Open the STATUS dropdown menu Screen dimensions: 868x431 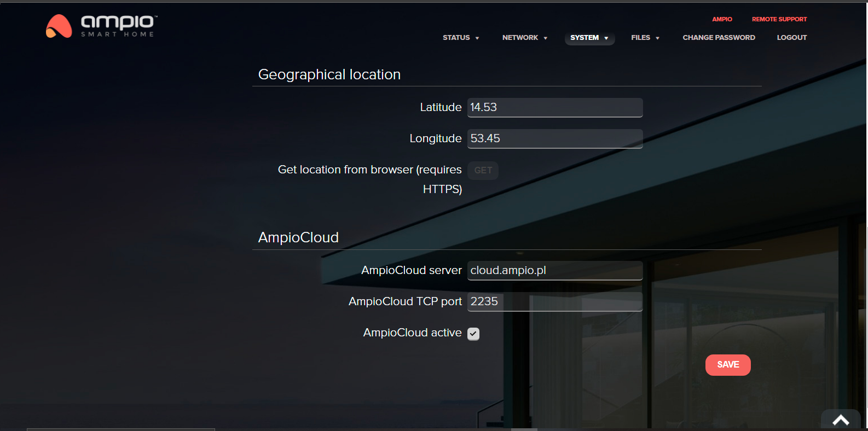tap(461, 38)
